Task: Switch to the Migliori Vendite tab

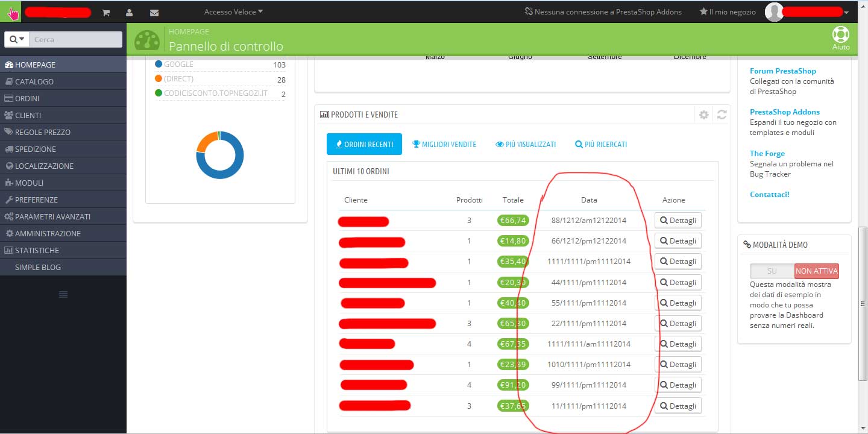Action: pos(444,144)
